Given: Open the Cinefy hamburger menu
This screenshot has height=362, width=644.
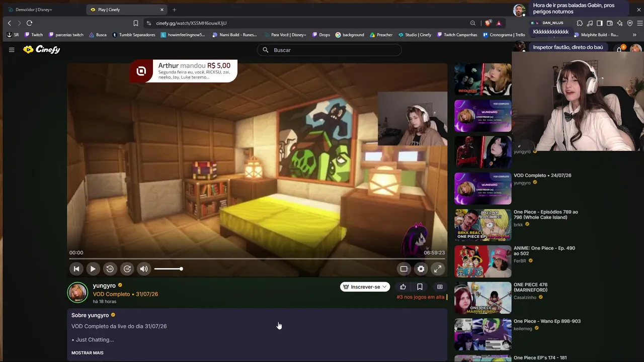Looking at the screenshot, I should pos(12,50).
